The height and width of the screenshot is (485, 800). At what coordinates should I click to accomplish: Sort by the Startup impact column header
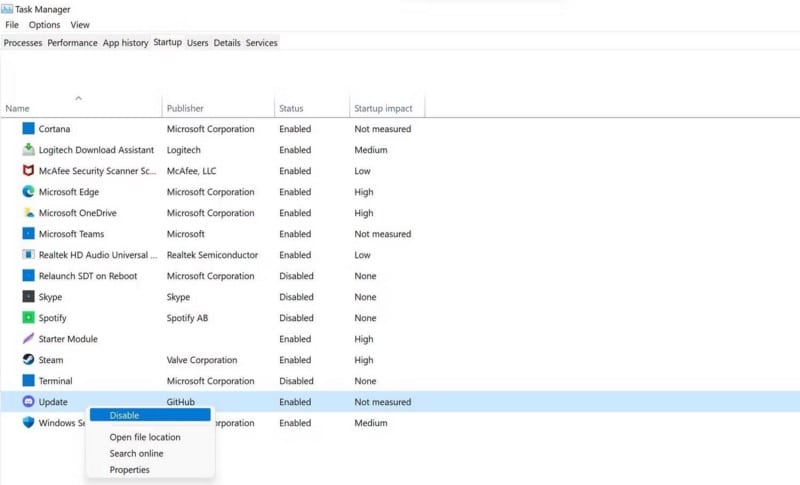tap(383, 108)
